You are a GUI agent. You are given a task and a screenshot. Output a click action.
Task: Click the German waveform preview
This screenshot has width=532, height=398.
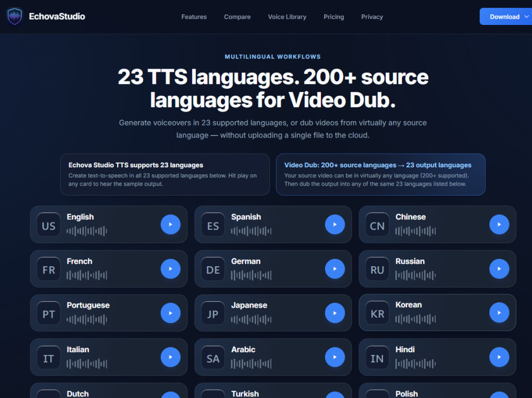251,275
